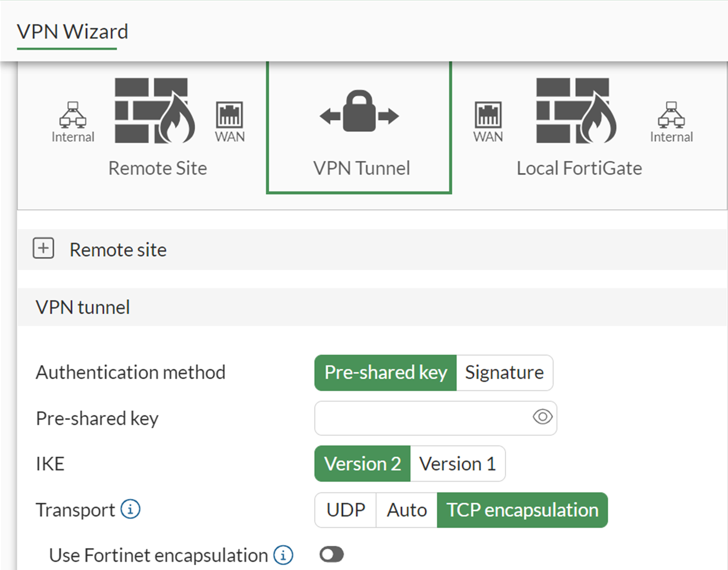Enable the Use Fortinet encapsulation switch
Image resolution: width=728 pixels, height=570 pixels.
(331, 554)
